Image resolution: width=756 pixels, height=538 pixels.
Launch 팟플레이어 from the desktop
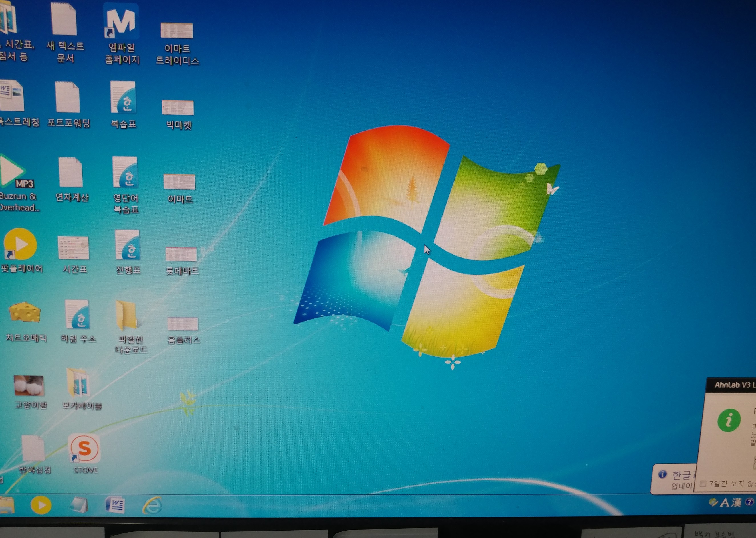click(x=21, y=244)
